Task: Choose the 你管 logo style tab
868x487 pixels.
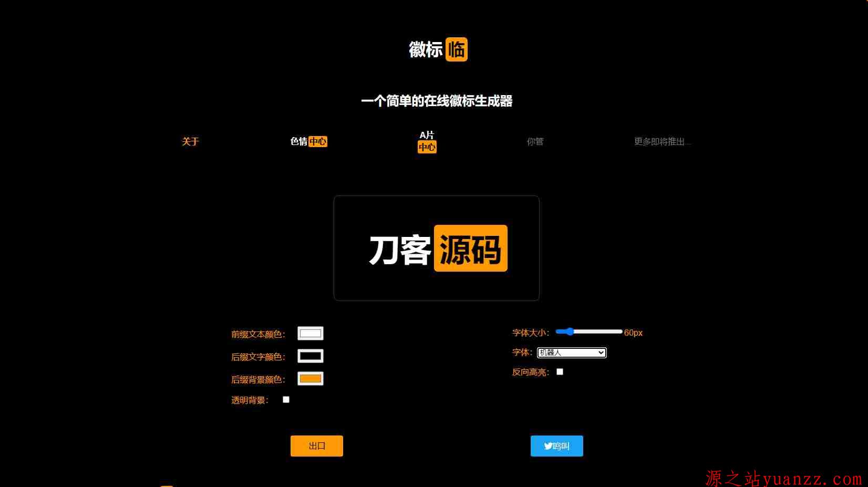Action: 535,141
